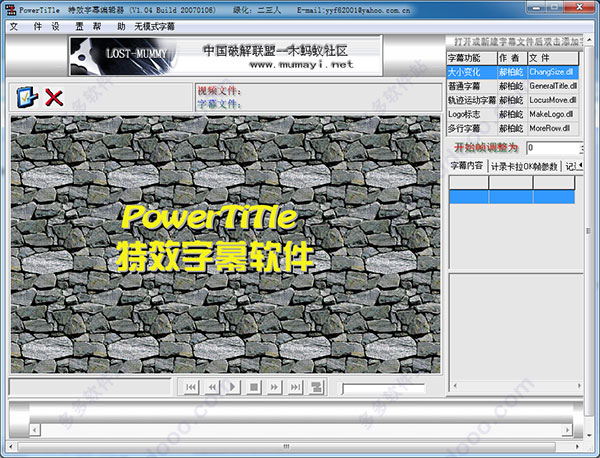Click the LOST-MUMMY banner image

[x=226, y=56]
